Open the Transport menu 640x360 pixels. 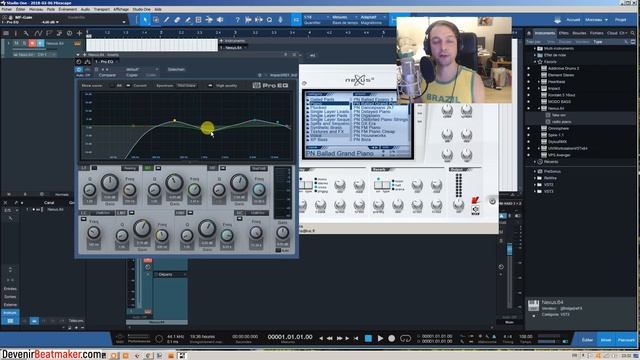coord(102,9)
